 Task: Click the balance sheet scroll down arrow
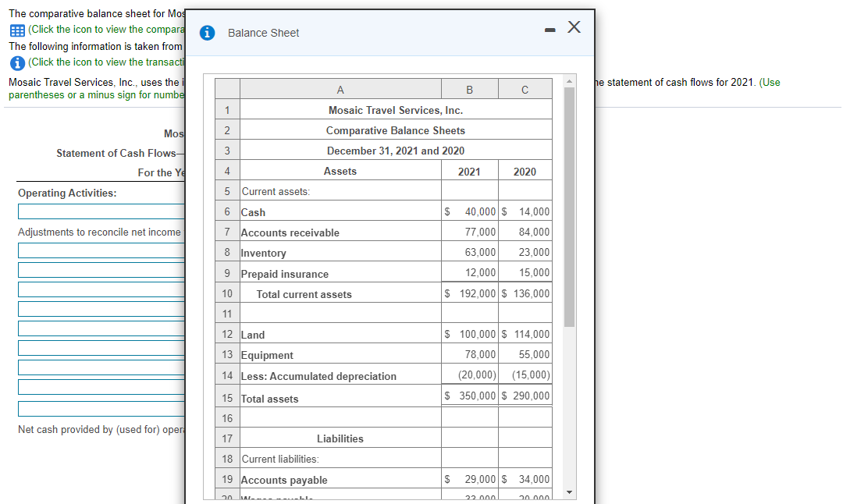coord(569,492)
